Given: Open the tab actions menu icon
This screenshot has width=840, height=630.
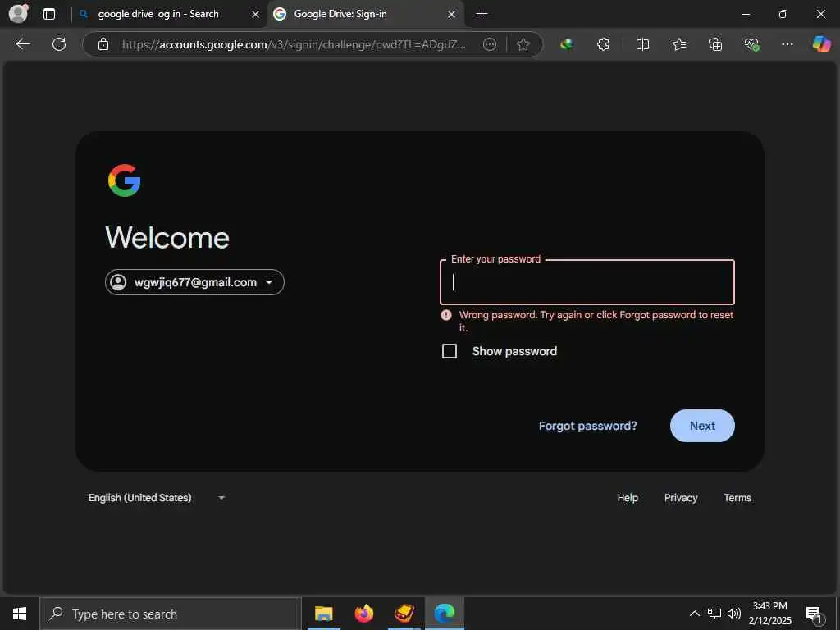Looking at the screenshot, I should pyautogui.click(x=48, y=14).
